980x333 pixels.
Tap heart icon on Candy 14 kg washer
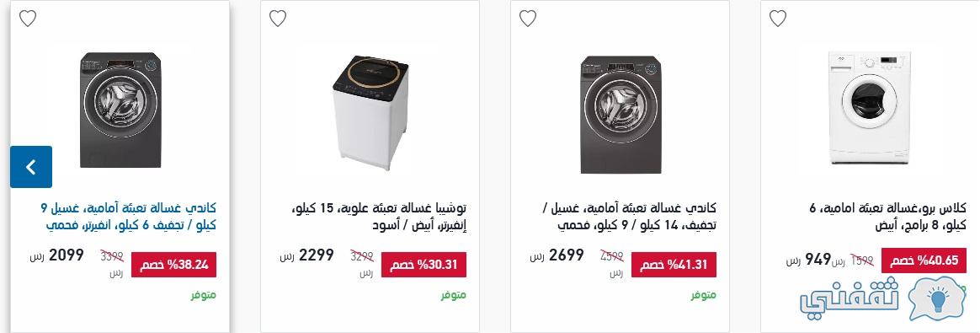coord(528,19)
